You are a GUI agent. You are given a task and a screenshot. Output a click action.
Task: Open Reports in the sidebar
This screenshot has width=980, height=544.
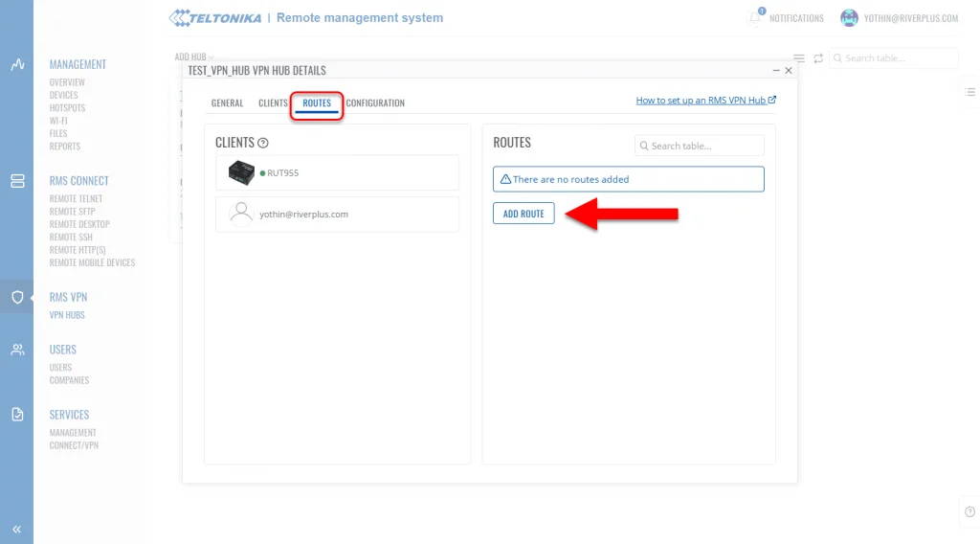click(65, 147)
